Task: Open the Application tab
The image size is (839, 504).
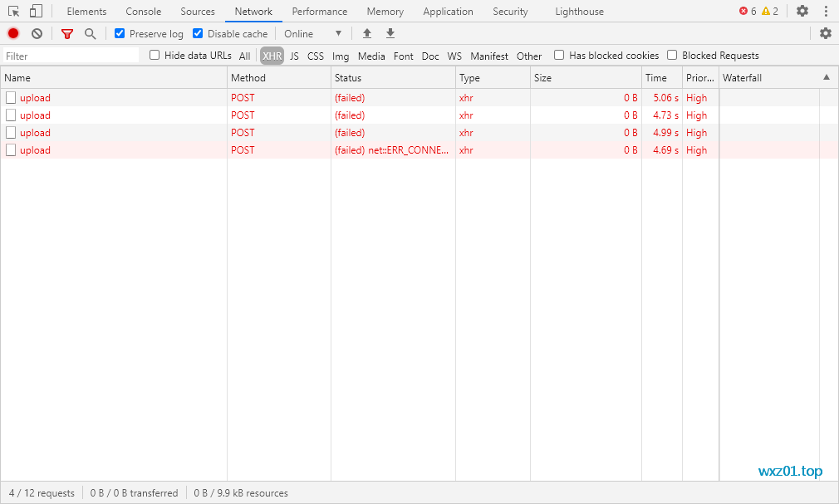Action: pyautogui.click(x=448, y=12)
